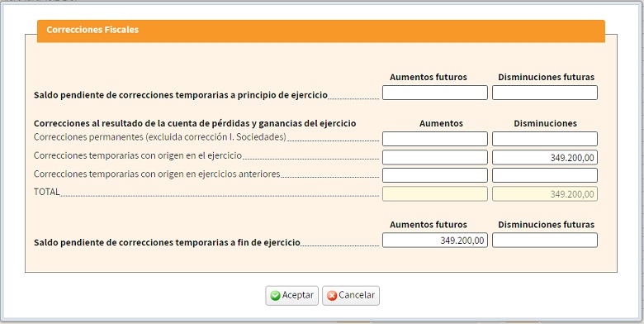Click label Correcciones permanentes (excluida corrección I. Sociedades)

click(160, 137)
